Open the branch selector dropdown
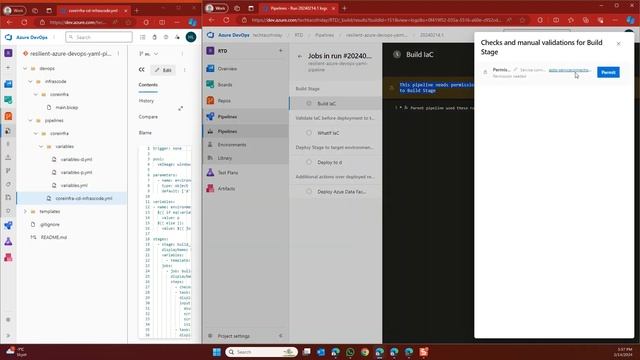 [149, 54]
